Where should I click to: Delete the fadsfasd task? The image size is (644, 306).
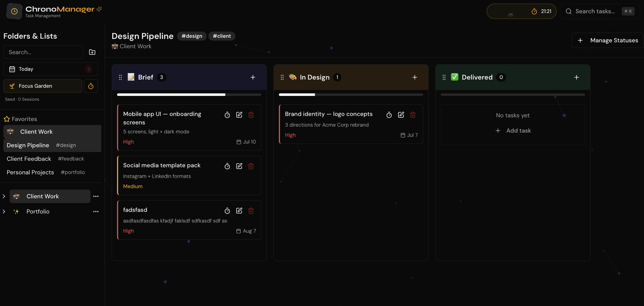pos(251,211)
